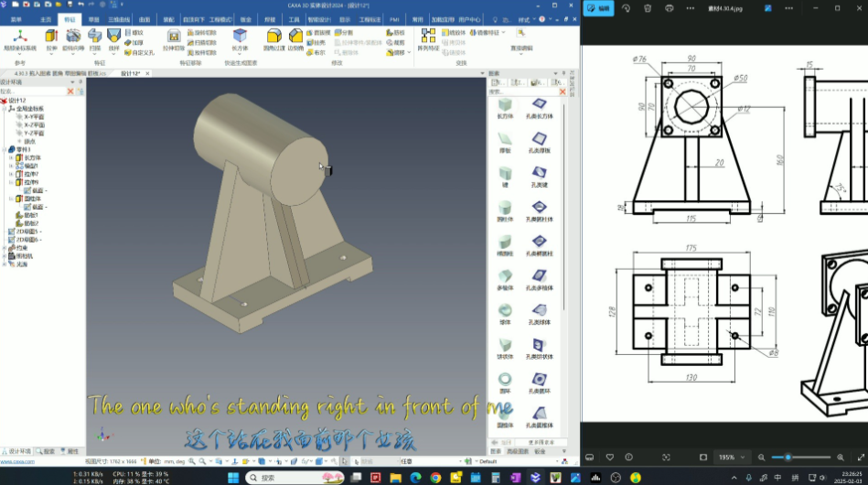Viewport: 868px width, 485px height.
Task: Select the Thicken (加厚) tool
Action: click(x=134, y=43)
